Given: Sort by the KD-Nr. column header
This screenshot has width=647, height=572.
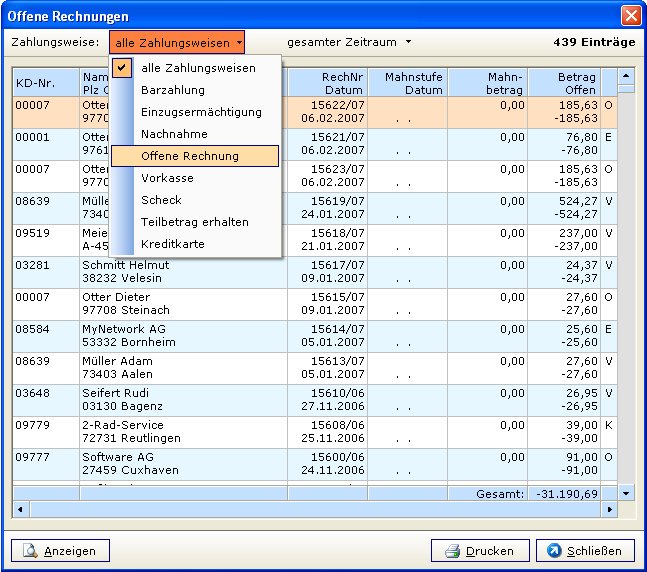Looking at the screenshot, I should pyautogui.click(x=45, y=82).
